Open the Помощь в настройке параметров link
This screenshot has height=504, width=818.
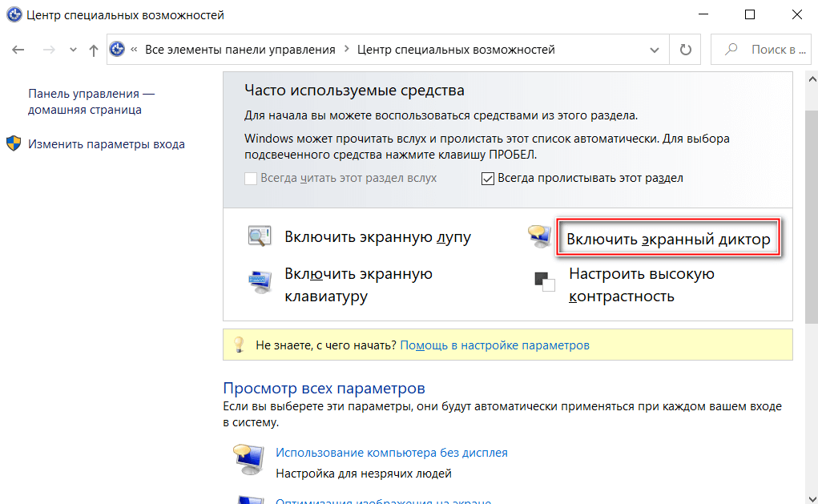(x=494, y=345)
